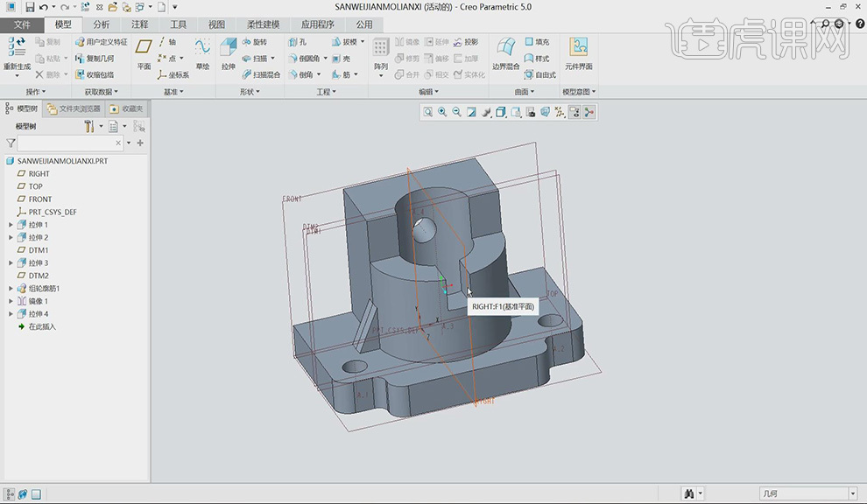Toggle the browser display icon in the status bar

point(23,494)
